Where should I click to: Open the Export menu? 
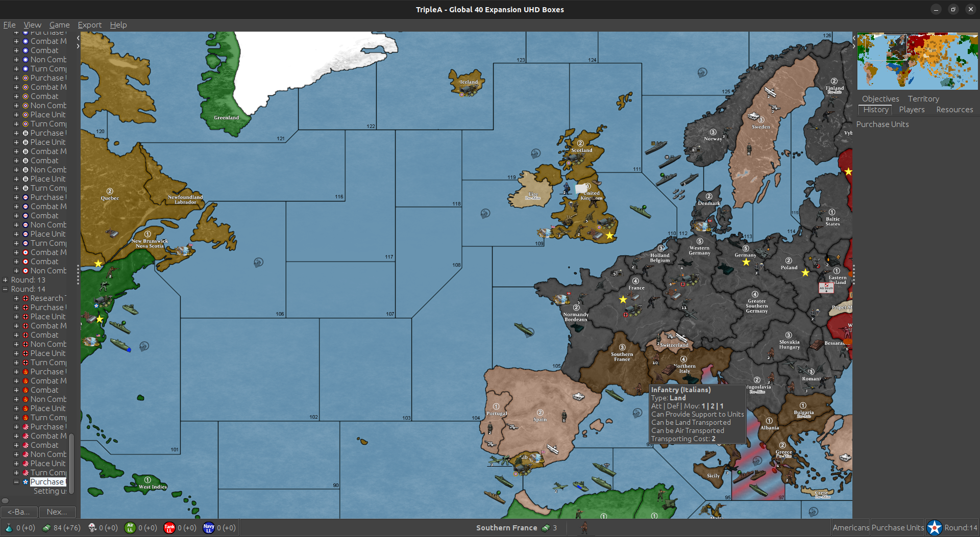click(x=89, y=25)
